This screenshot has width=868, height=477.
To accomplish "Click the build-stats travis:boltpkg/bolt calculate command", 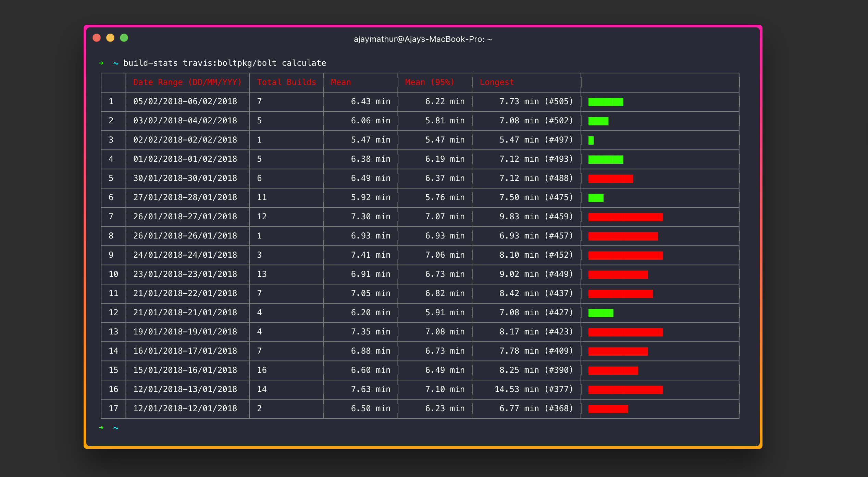I will [225, 63].
